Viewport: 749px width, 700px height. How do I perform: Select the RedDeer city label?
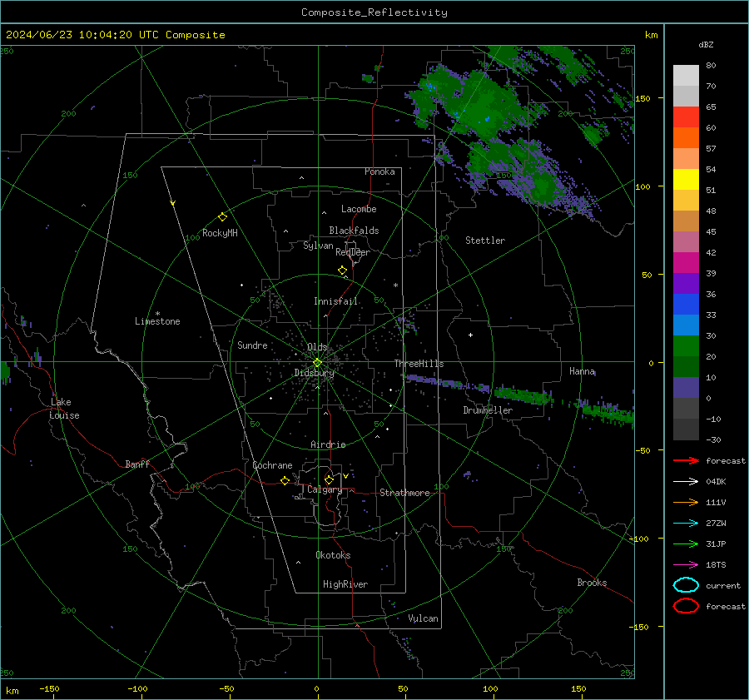click(353, 252)
